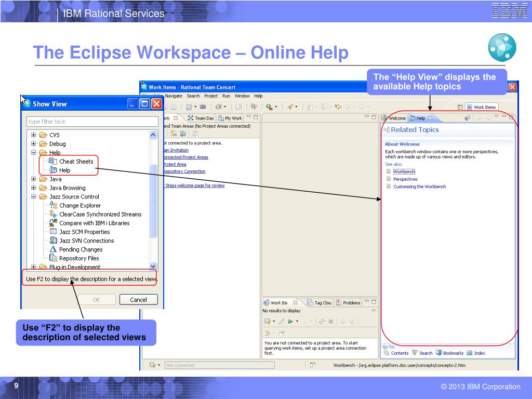The height and width of the screenshot is (399, 532).
Task: Click the Connected Project Areas link
Action: [x=186, y=157]
